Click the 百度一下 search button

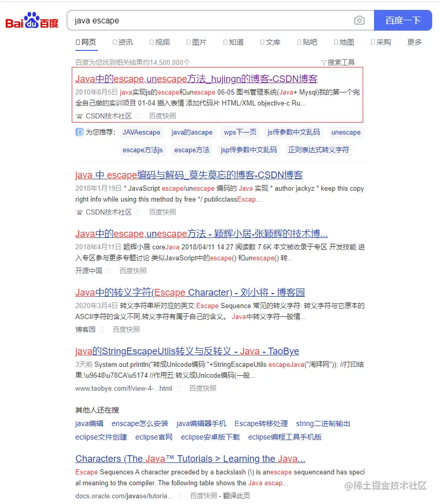pyautogui.click(x=403, y=20)
